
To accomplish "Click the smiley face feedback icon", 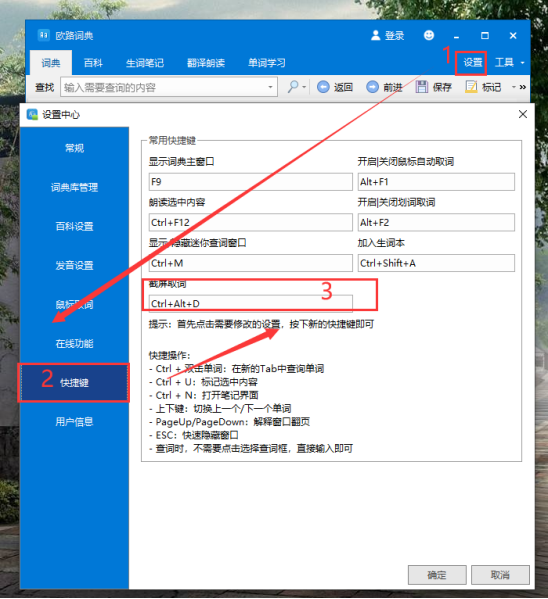I will pos(429,35).
